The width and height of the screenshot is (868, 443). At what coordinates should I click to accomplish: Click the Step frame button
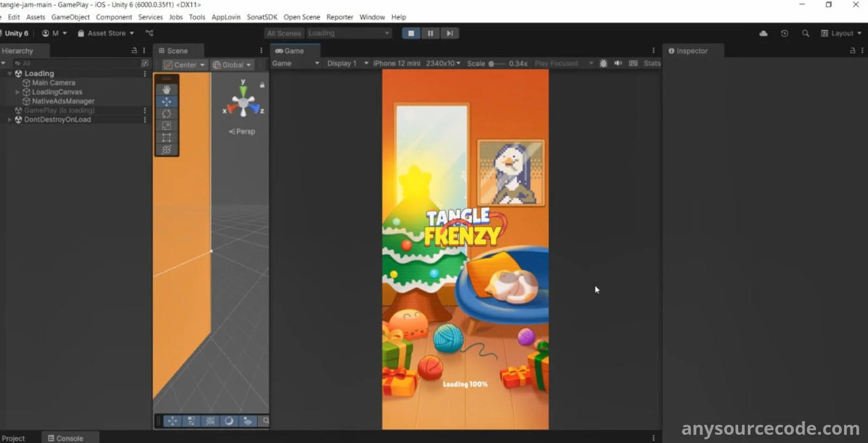[450, 33]
